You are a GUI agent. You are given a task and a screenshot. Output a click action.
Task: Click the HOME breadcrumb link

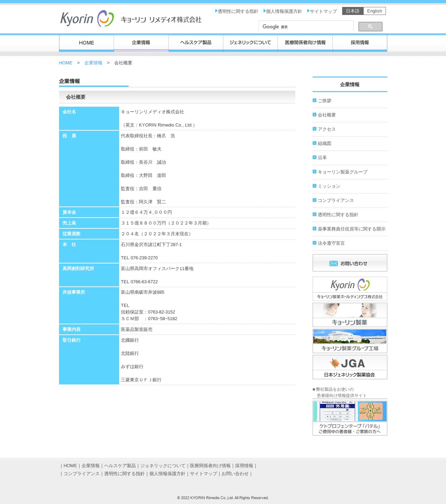(x=66, y=63)
